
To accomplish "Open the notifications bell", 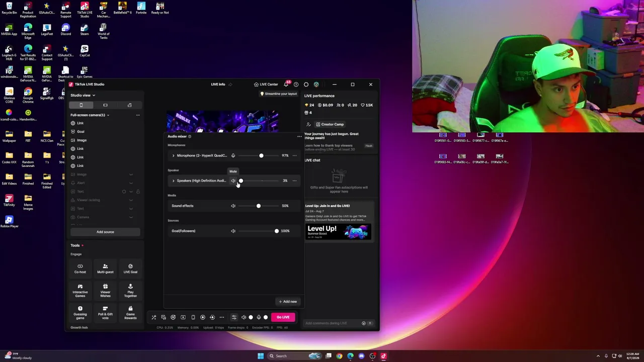I will point(286,84).
